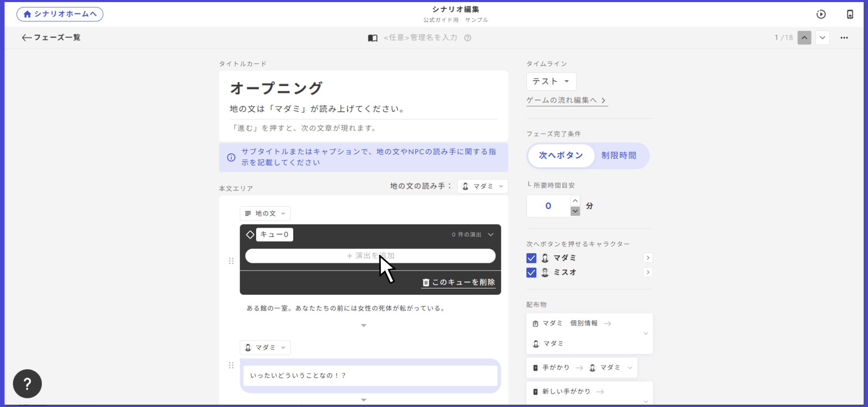Open the narration reader マダミ dropdown
This screenshot has width=868, height=407.
pos(482,186)
